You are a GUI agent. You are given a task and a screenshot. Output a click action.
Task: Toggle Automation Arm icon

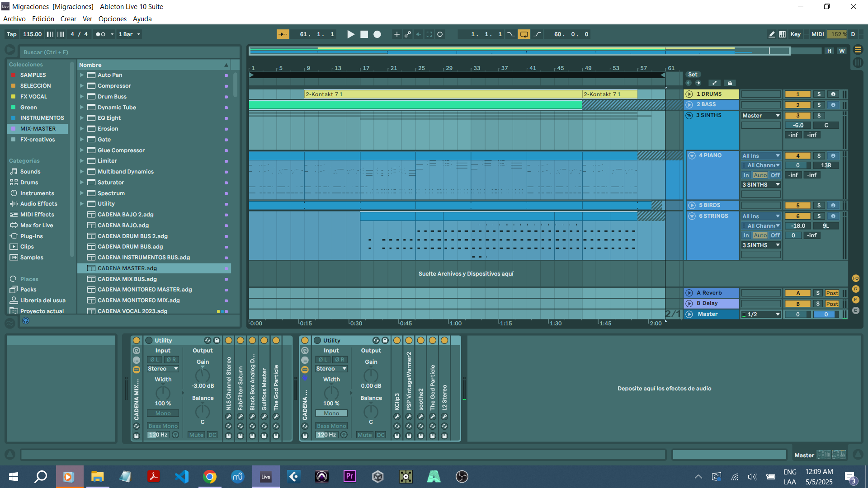coord(408,34)
